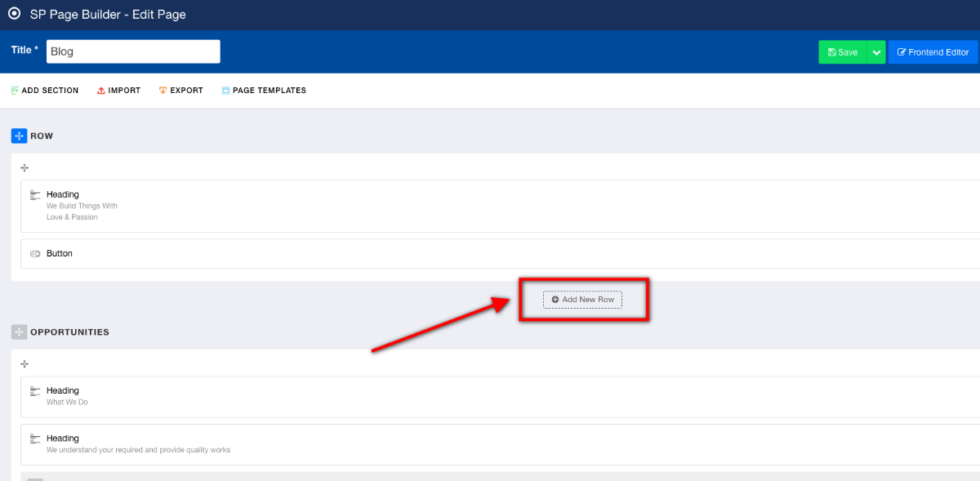Click inside the Blog title field

(133, 51)
